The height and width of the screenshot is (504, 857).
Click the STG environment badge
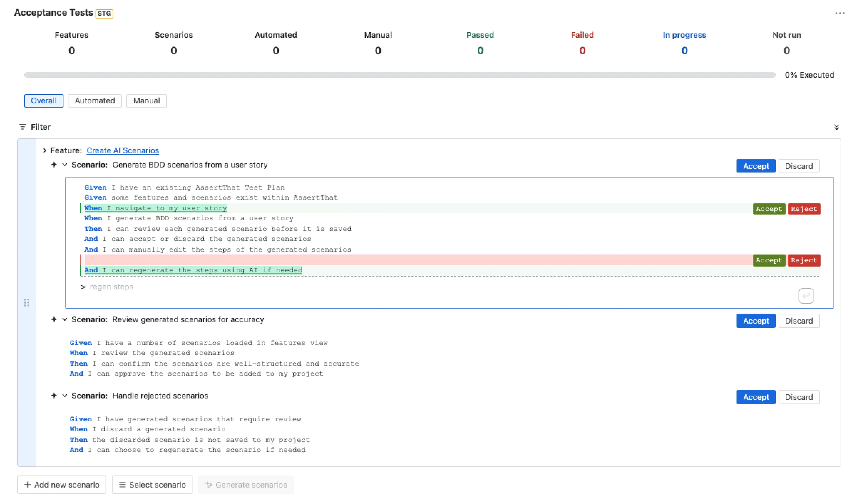(x=104, y=14)
